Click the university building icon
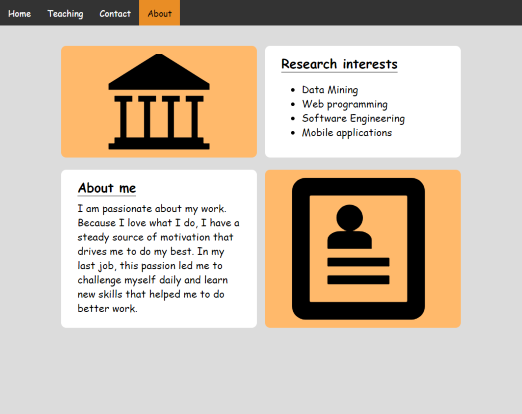This screenshot has width=522, height=414. pos(159,102)
